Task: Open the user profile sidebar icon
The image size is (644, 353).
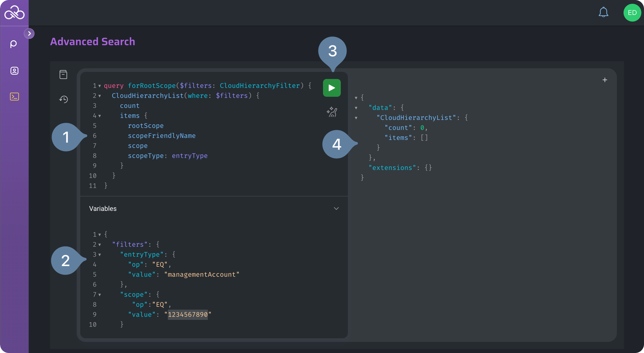Action: pyautogui.click(x=14, y=71)
